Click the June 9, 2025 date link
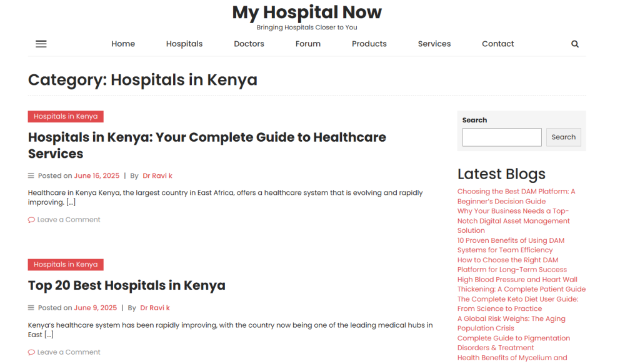Viewport: 640px width, 364px height. [x=96, y=308]
